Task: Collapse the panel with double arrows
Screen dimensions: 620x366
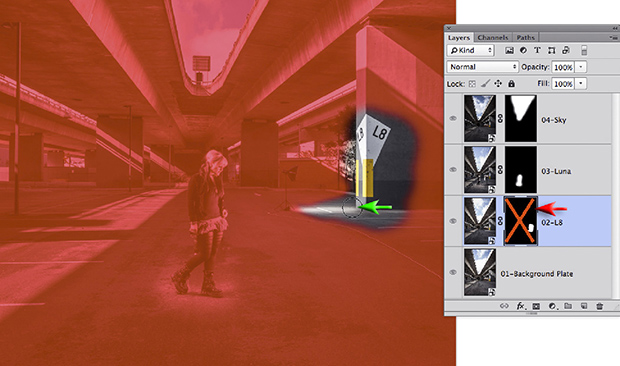Action: [x=615, y=28]
